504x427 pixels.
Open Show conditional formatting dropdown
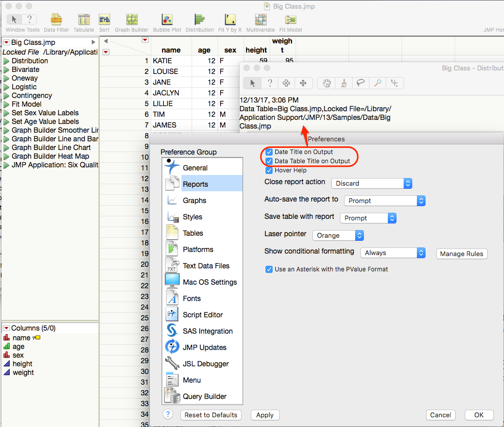[x=393, y=253]
